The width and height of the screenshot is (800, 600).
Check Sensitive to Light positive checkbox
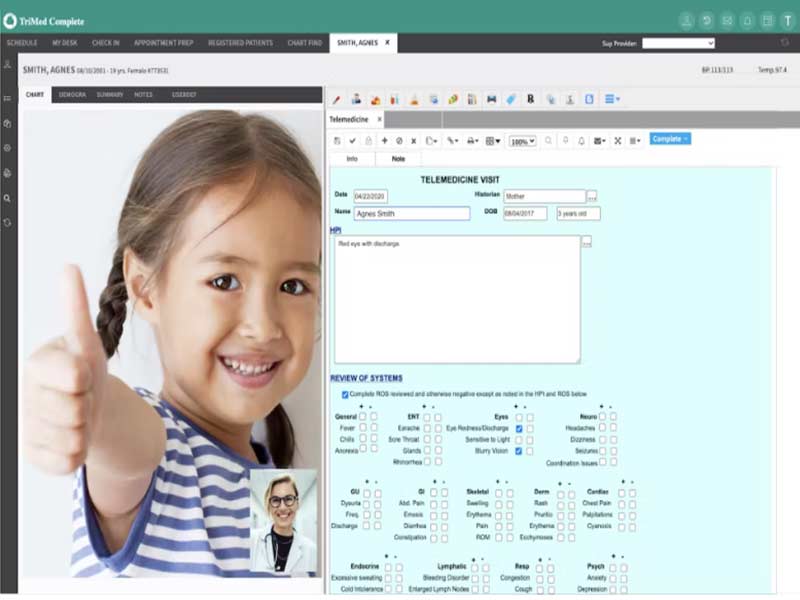point(519,440)
